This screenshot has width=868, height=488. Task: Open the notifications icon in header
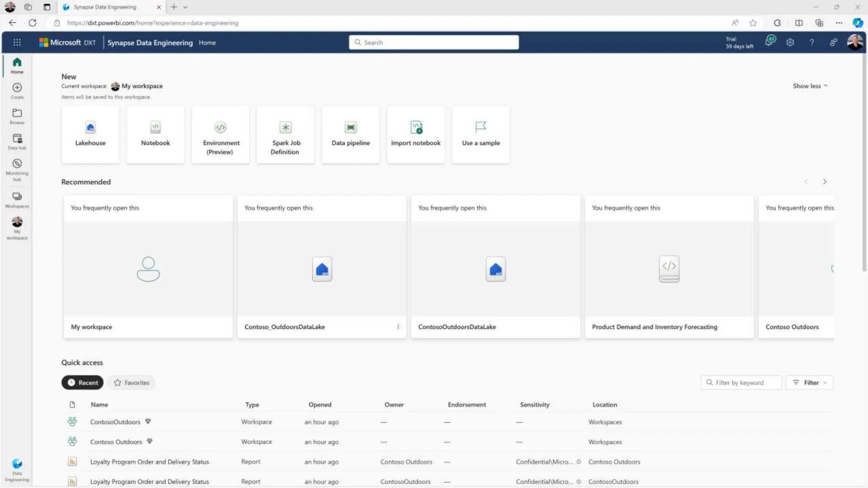[770, 41]
